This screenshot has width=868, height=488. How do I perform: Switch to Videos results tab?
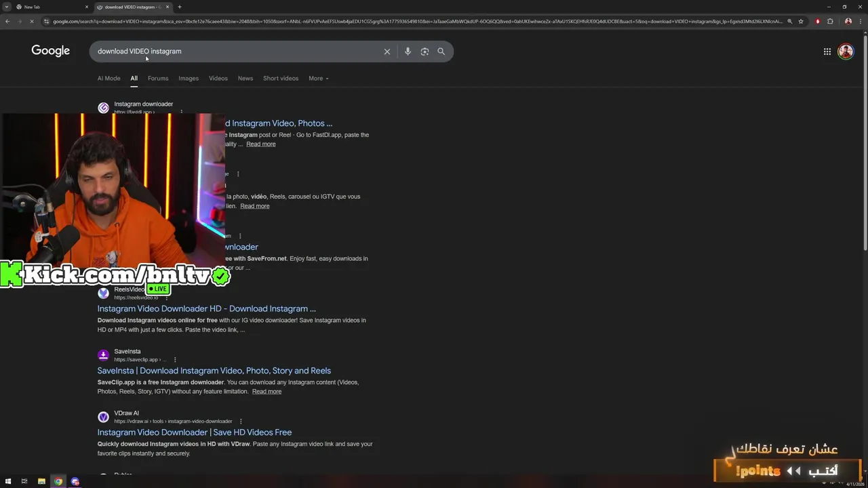(x=218, y=79)
